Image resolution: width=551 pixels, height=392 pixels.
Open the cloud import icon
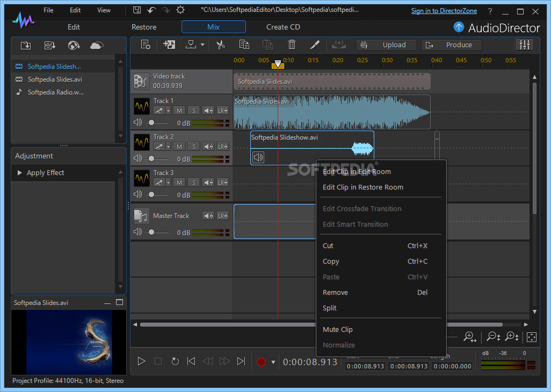pyautogui.click(x=97, y=45)
